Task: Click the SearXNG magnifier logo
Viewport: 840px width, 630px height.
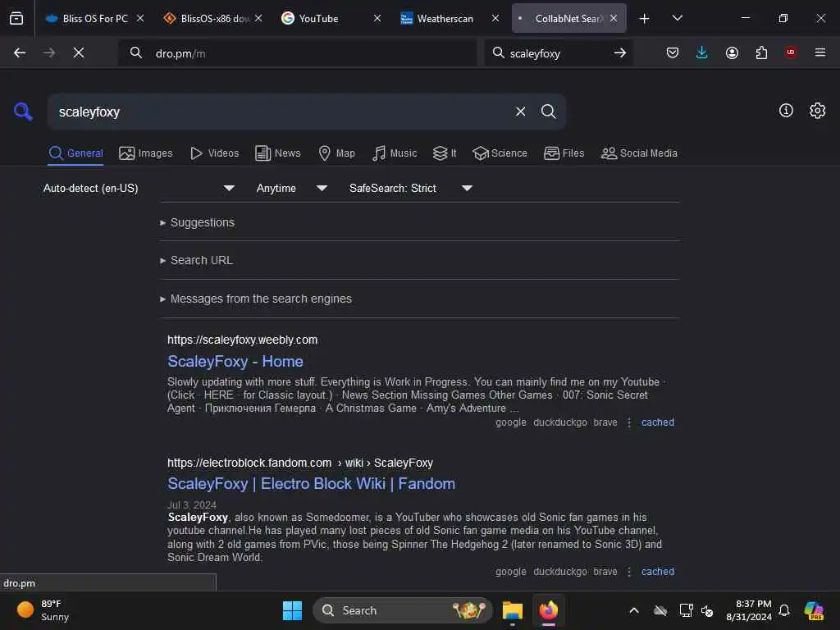Action: (x=23, y=112)
